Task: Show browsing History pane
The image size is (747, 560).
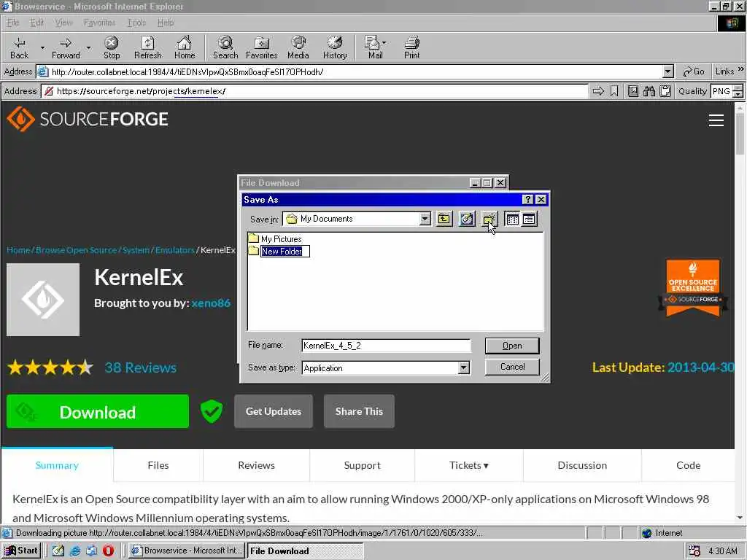Action: 335,47
